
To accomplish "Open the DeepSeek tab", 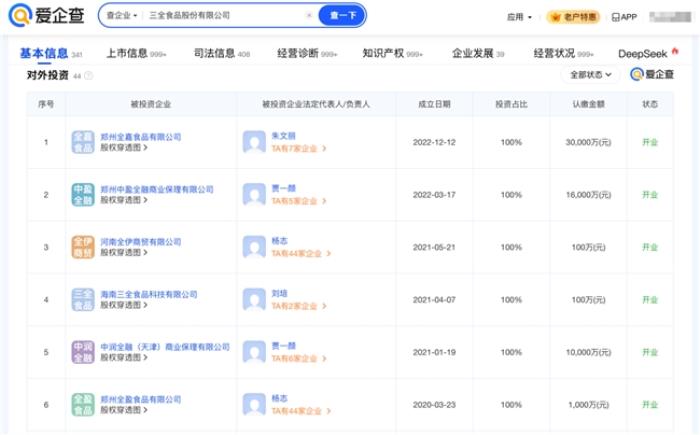I will pyautogui.click(x=643, y=54).
